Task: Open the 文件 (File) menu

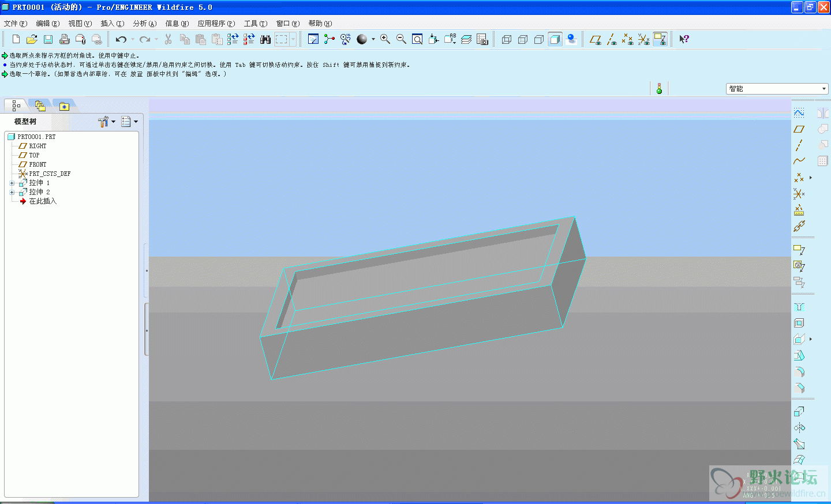Action: [16, 24]
